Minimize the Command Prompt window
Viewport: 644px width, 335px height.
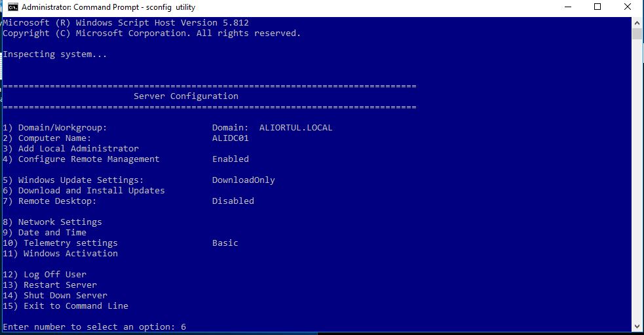(x=567, y=7)
